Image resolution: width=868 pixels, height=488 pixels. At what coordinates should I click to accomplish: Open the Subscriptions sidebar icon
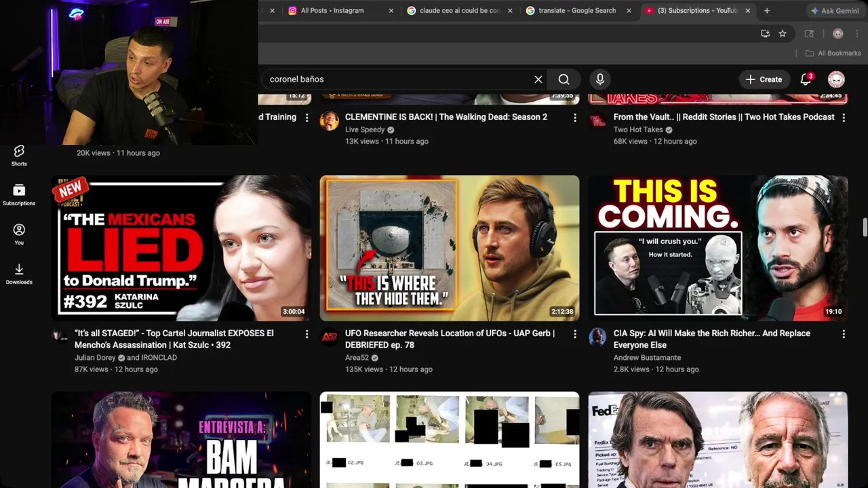pyautogui.click(x=19, y=195)
